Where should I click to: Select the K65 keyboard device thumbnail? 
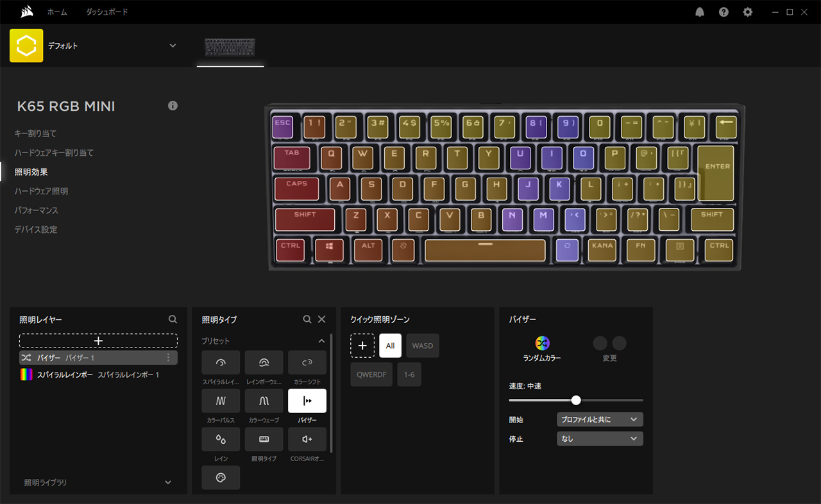[230, 47]
